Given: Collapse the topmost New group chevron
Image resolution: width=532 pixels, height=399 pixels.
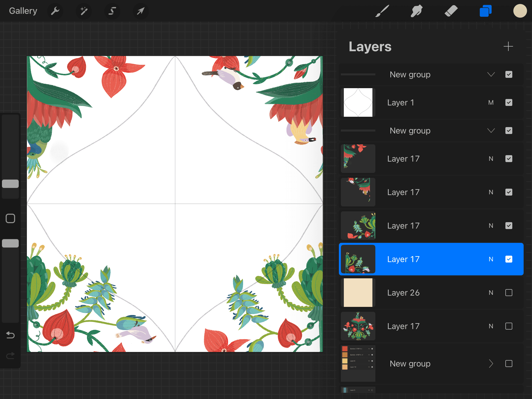Looking at the screenshot, I should click(491, 74).
